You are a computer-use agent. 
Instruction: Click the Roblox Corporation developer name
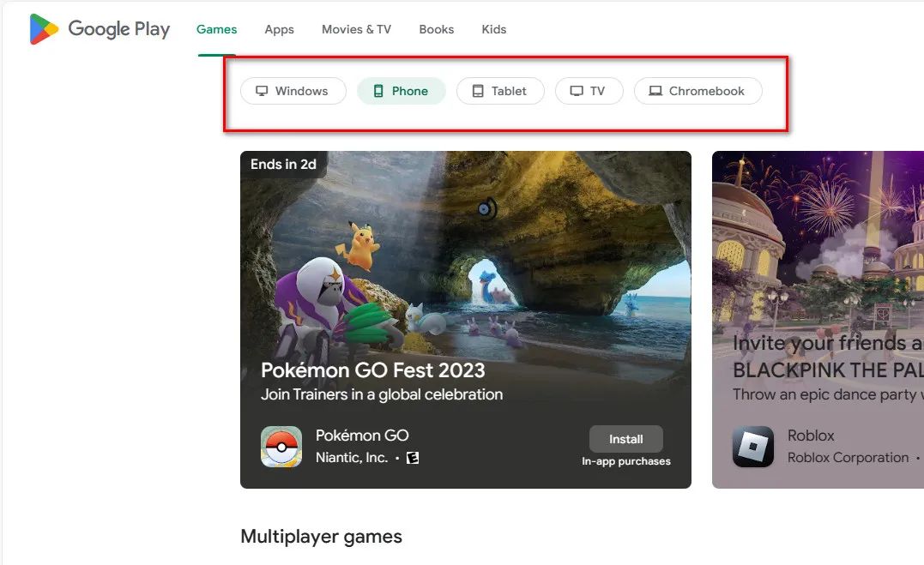848,457
